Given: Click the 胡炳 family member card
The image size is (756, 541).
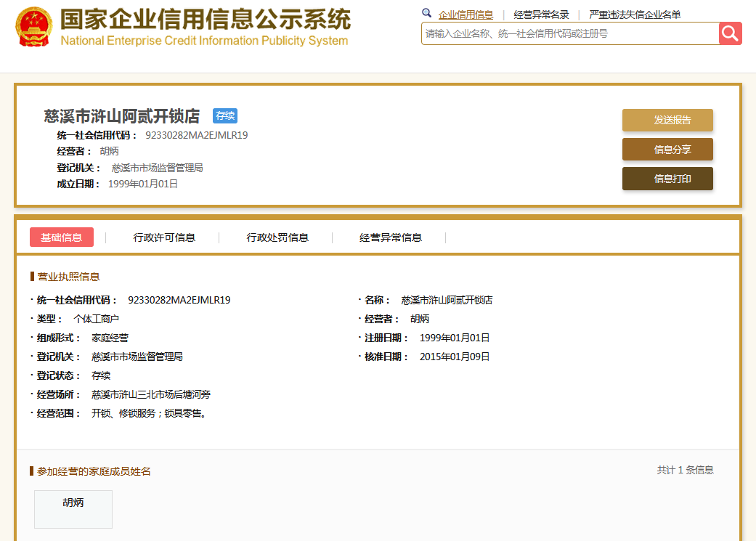Looking at the screenshot, I should click(x=73, y=508).
